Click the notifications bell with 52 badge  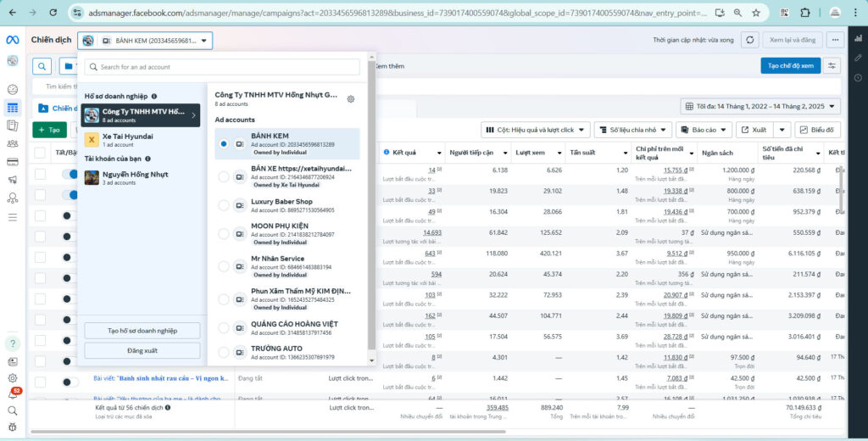pyautogui.click(x=13, y=394)
